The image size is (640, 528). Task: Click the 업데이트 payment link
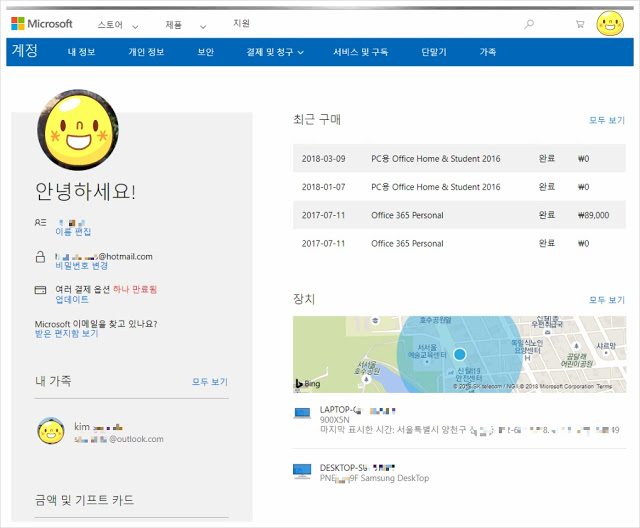tap(72, 299)
